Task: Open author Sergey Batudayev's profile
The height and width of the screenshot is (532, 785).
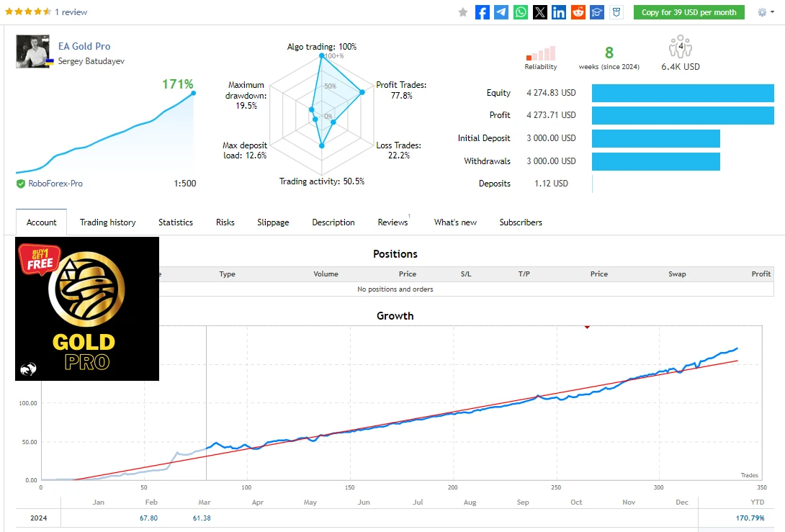Action: (91, 61)
